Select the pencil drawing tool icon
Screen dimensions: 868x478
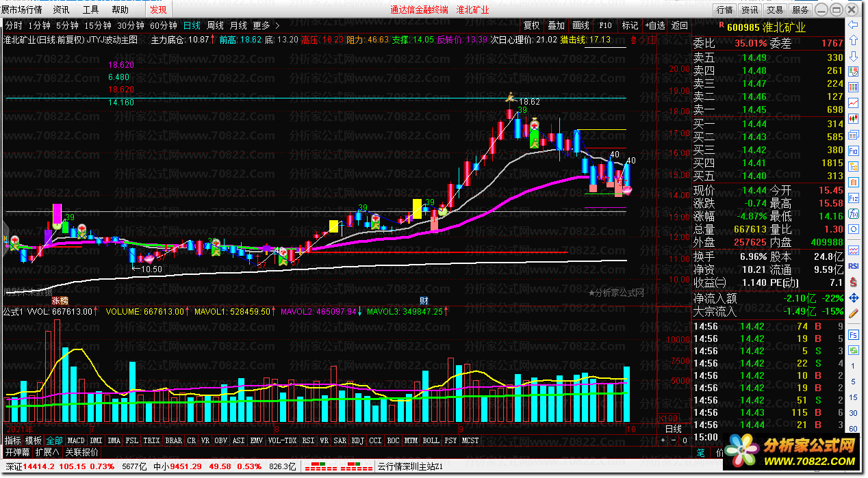coord(853,314)
